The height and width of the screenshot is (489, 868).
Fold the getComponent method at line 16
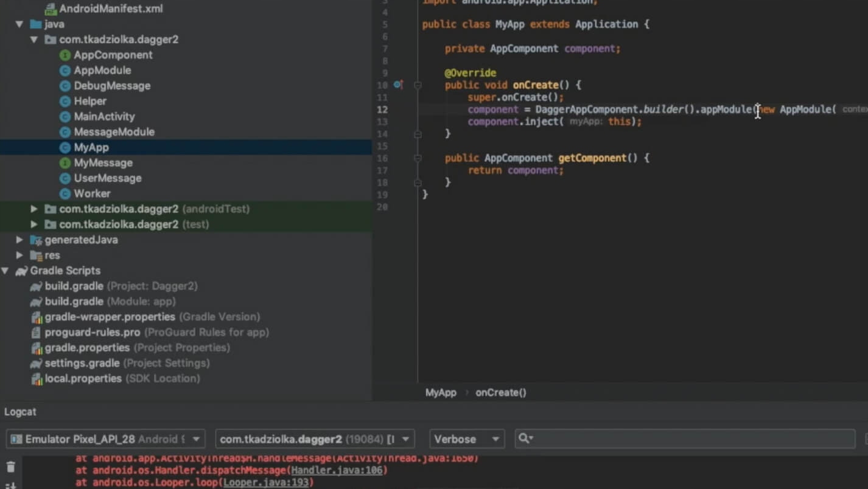click(x=418, y=158)
